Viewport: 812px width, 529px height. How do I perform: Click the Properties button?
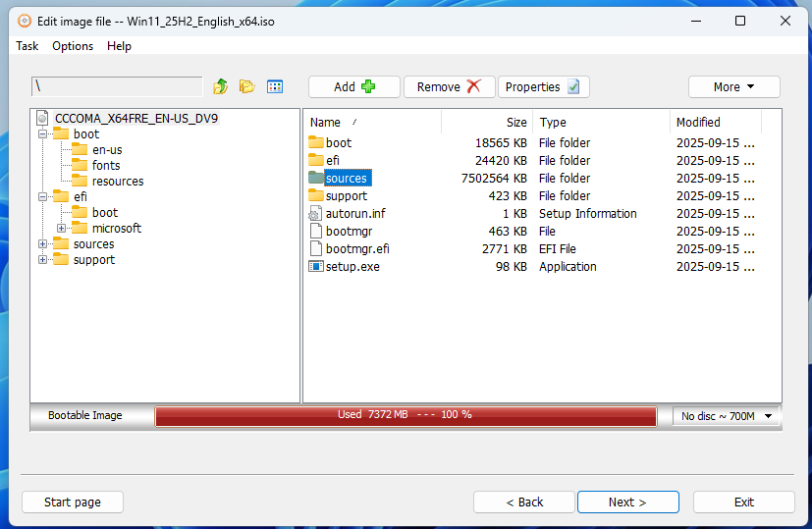[543, 87]
